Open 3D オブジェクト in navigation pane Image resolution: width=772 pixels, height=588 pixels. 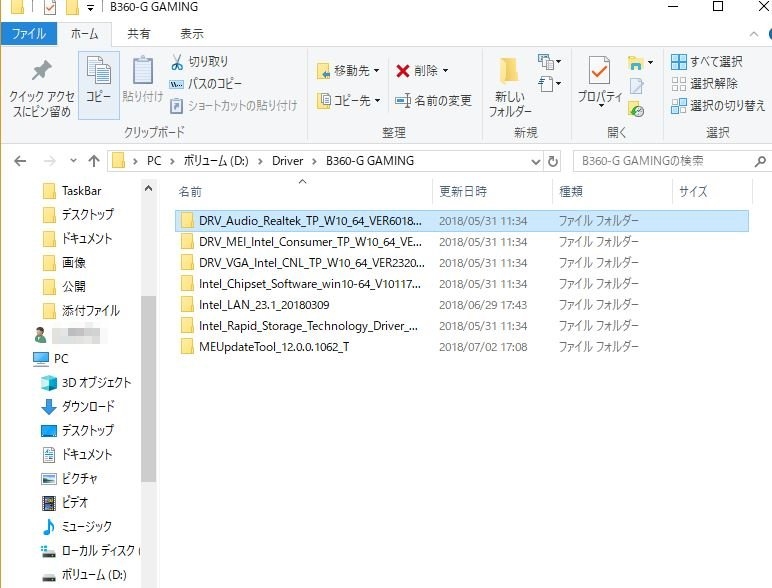click(86, 383)
